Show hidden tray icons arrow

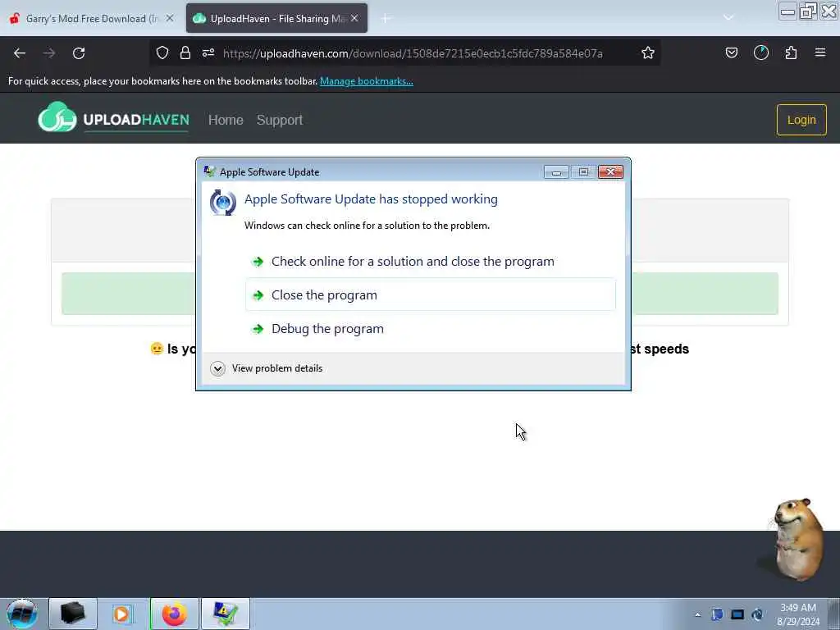pos(697,615)
